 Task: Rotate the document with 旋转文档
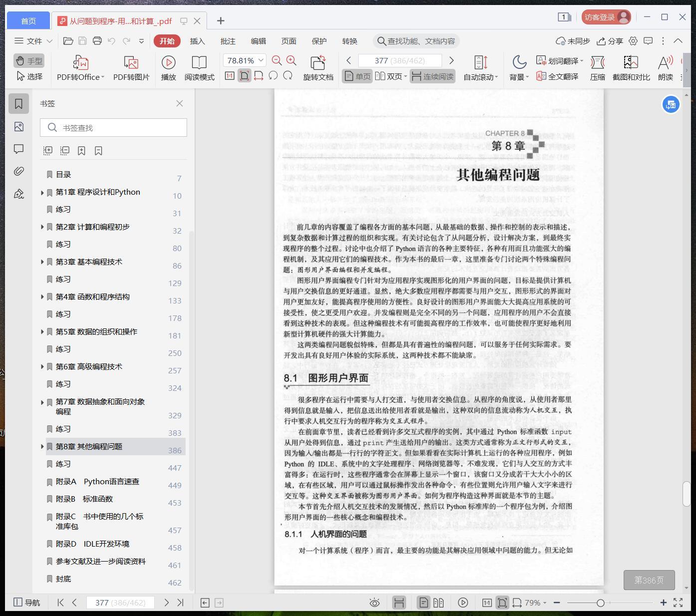[318, 68]
